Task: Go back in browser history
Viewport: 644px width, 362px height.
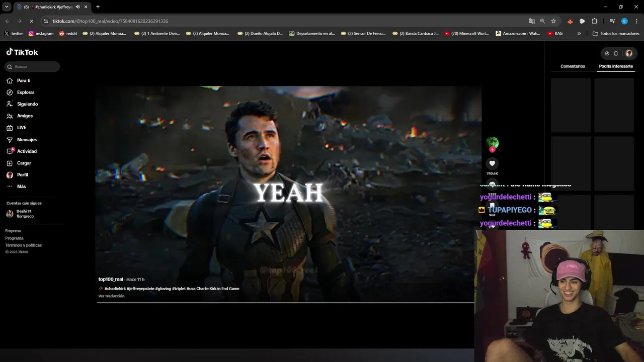Action: [x=7, y=21]
